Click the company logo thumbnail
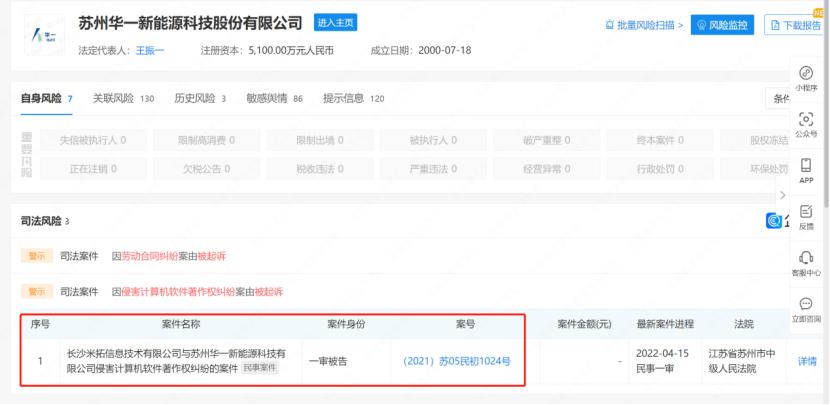Image resolution: width=830 pixels, height=405 pixels. pos(44,35)
